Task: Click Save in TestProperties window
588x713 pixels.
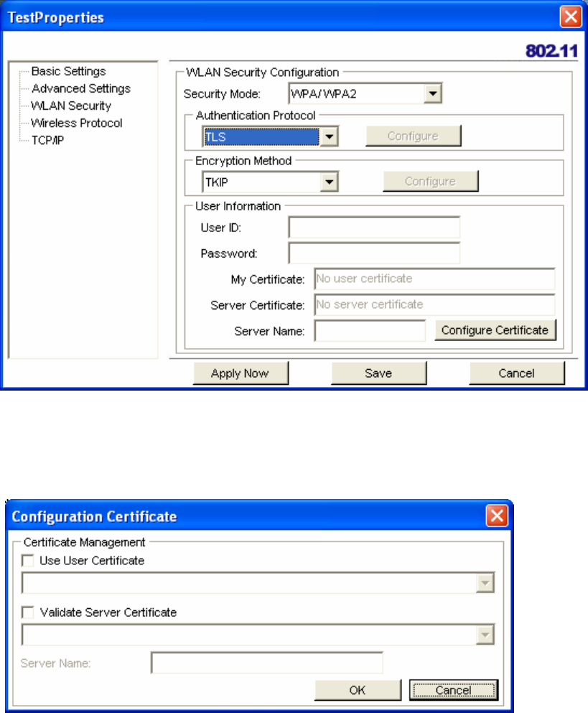Action: (x=379, y=373)
